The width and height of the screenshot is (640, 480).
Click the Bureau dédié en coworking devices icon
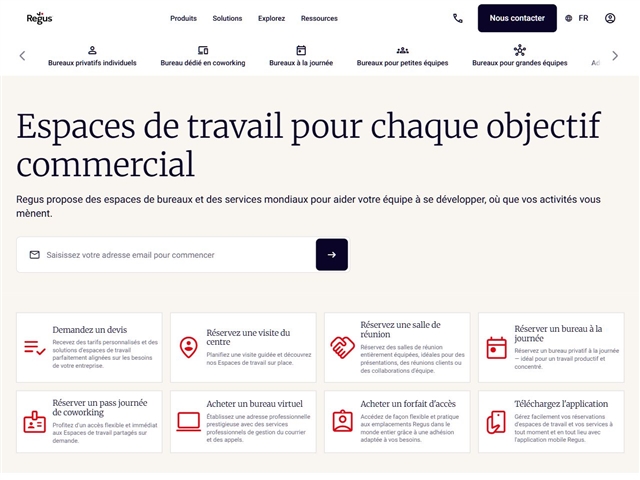coord(203,50)
